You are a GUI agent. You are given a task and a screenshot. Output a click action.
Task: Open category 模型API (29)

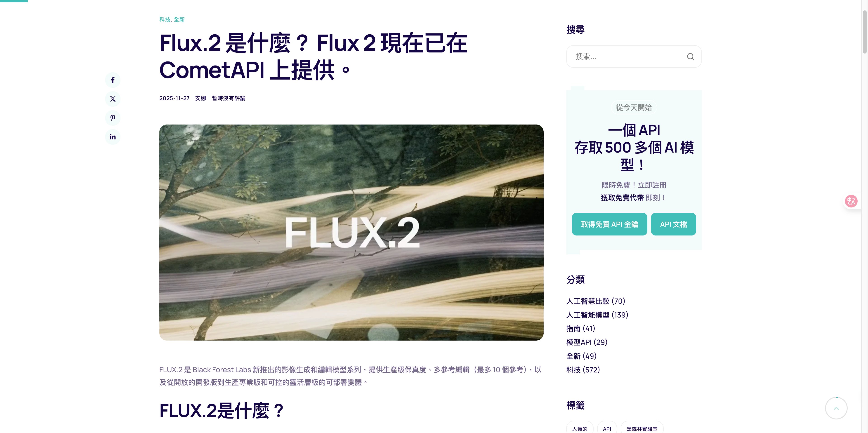[x=587, y=342]
